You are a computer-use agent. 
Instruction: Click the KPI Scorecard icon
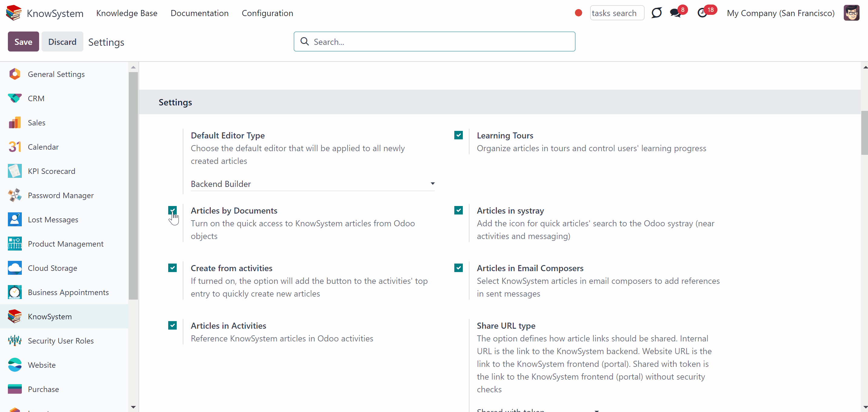pyautogui.click(x=15, y=171)
